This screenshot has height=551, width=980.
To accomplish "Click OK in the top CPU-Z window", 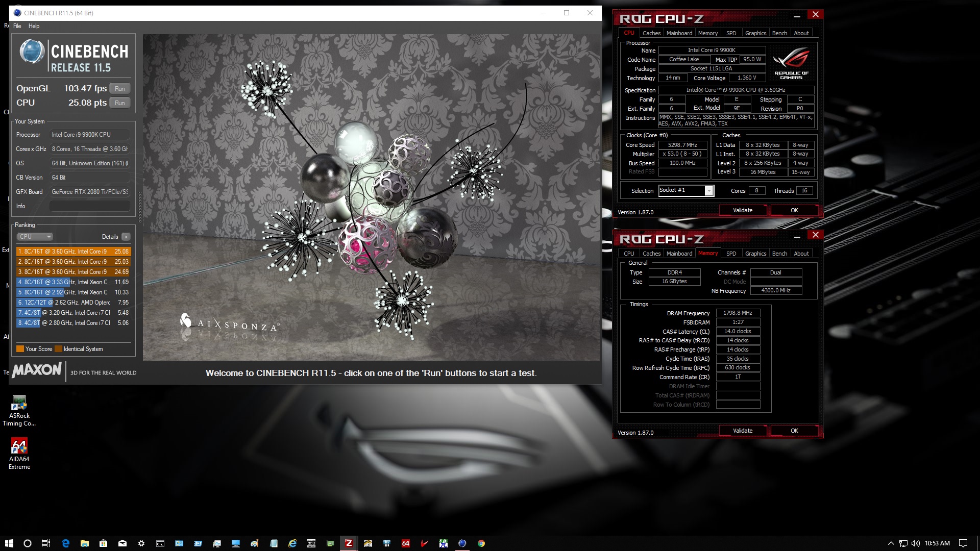I will (x=794, y=210).
